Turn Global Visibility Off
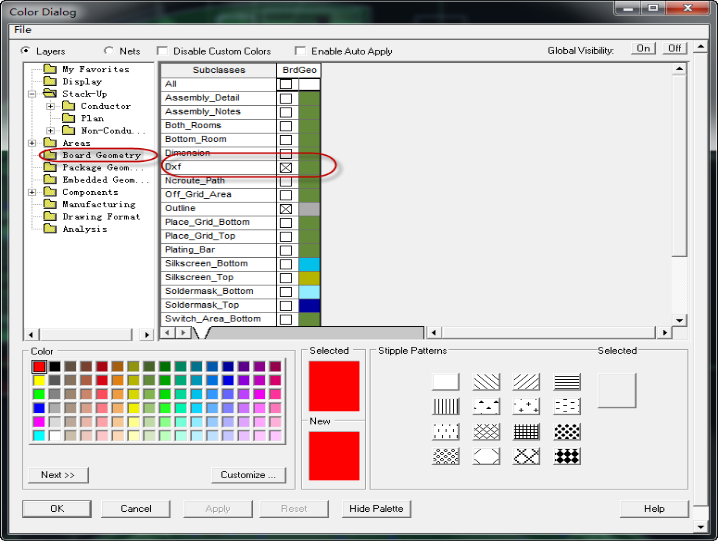Image resolution: width=718 pixels, height=542 pixels. coord(674,49)
